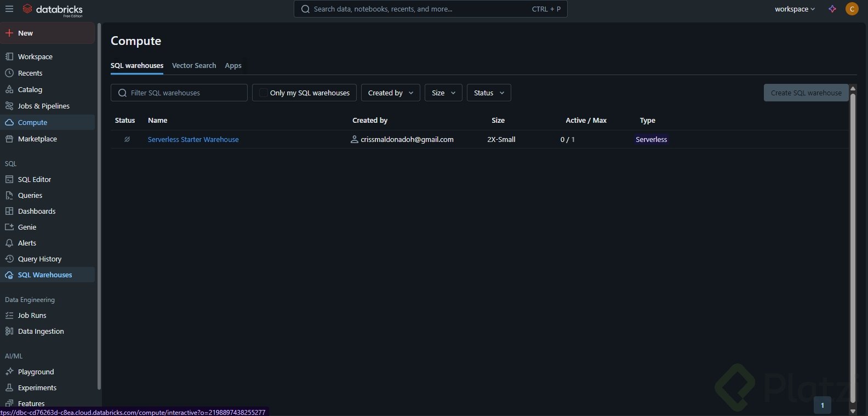Open the Databricks Assistant sparkle icon
868x416 pixels.
(832, 9)
